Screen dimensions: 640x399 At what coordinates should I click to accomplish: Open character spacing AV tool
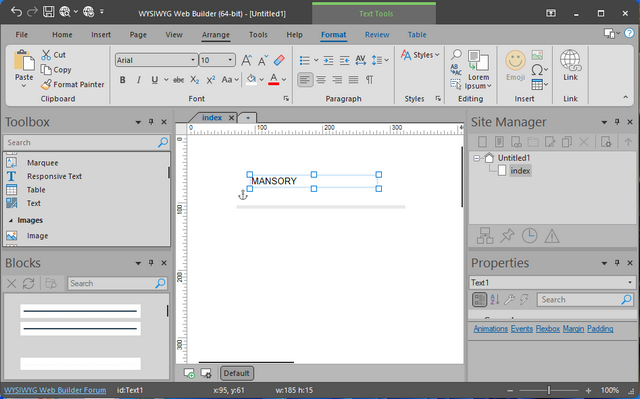[x=360, y=60]
